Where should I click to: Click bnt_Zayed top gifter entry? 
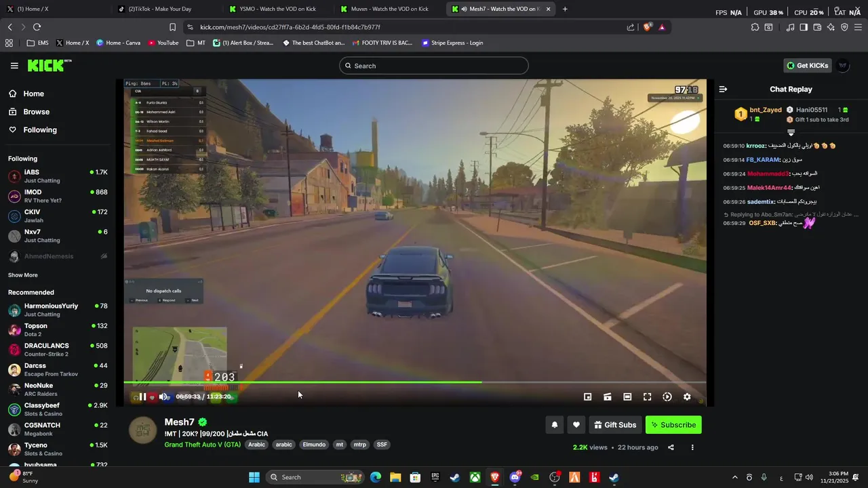click(758, 114)
